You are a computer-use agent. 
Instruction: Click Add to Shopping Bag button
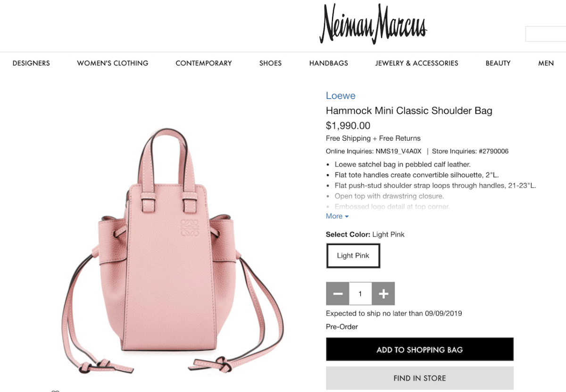point(420,350)
